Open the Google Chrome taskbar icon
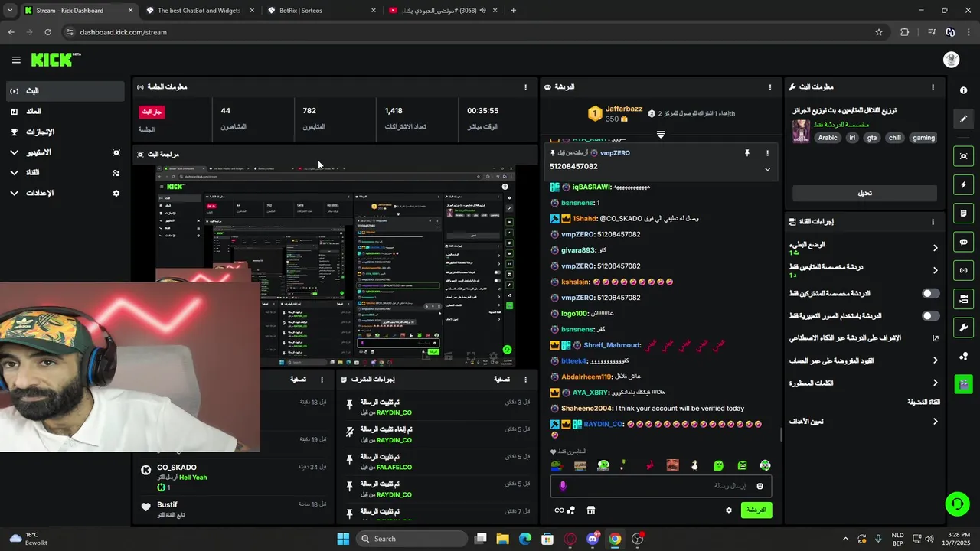 tap(615, 539)
